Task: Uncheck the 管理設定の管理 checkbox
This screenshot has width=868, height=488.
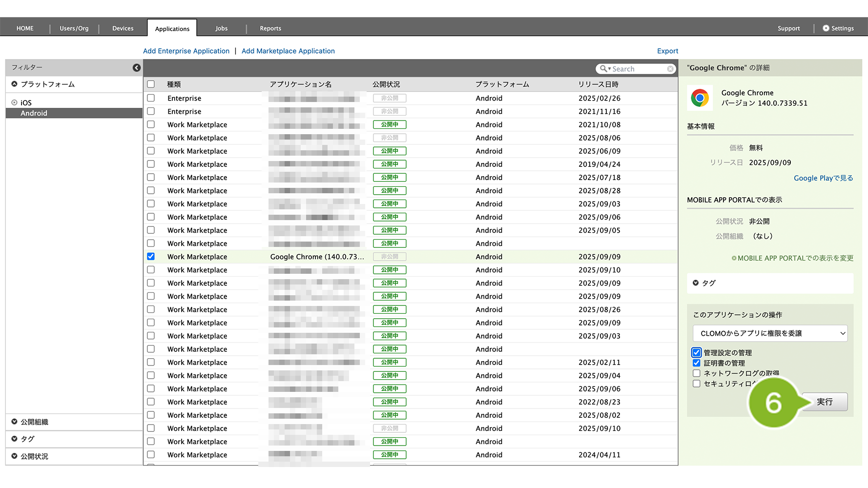Action: [697, 352]
